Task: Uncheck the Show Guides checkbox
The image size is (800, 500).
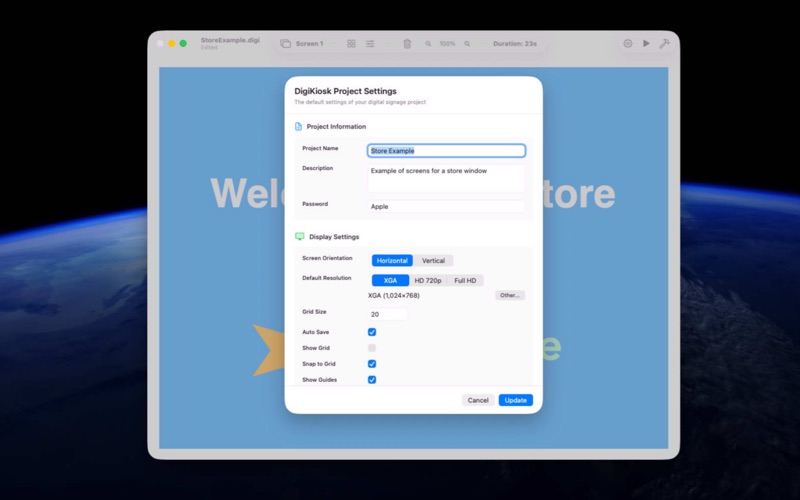Action: [372, 380]
